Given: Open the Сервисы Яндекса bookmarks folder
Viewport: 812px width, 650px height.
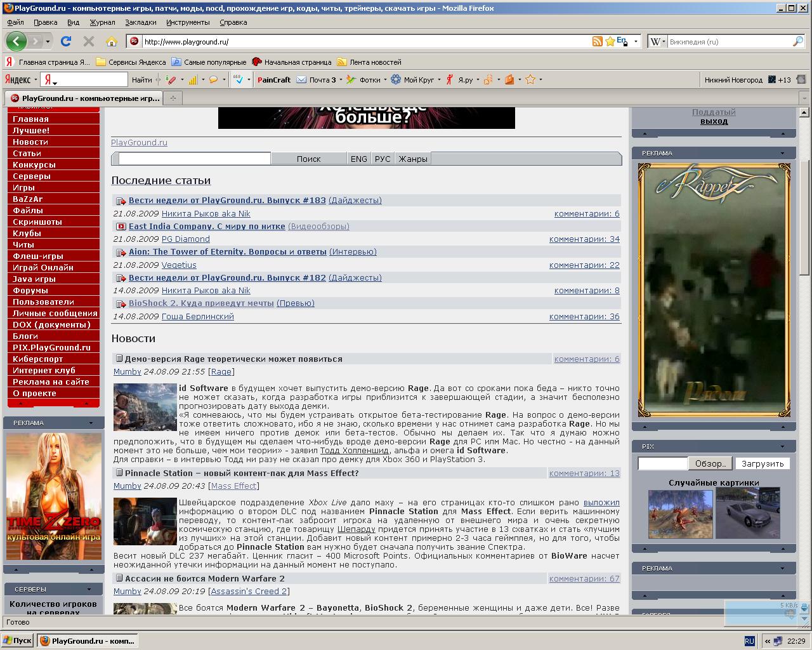Looking at the screenshot, I should point(131,62).
